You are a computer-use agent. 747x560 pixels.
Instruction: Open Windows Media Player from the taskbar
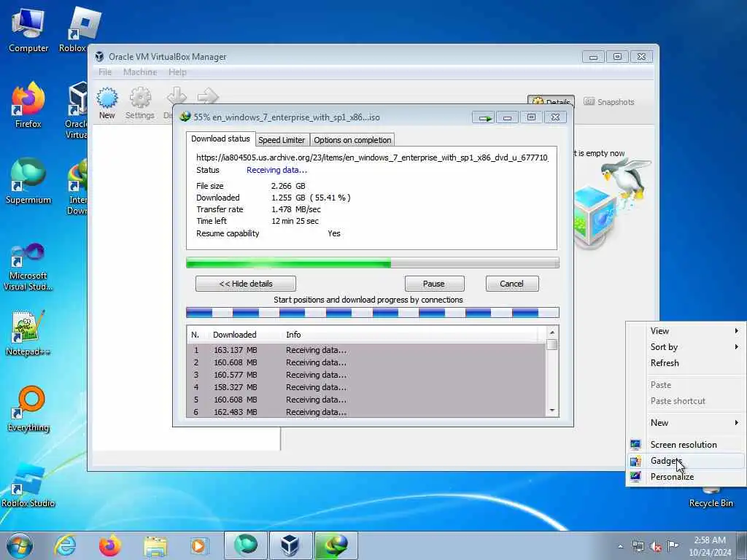pyautogui.click(x=198, y=545)
